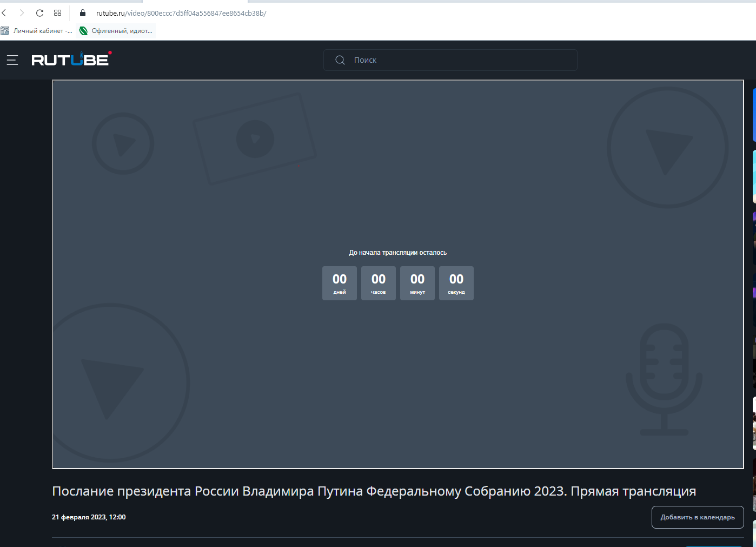
Task: Open the 'Личный кабинет' bookmark
Action: click(37, 31)
